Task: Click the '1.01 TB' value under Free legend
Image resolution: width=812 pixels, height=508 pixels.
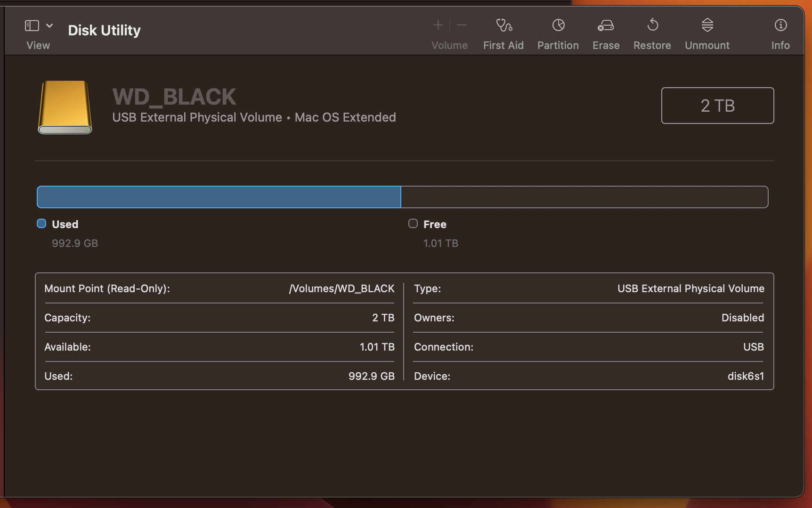Action: tap(441, 243)
